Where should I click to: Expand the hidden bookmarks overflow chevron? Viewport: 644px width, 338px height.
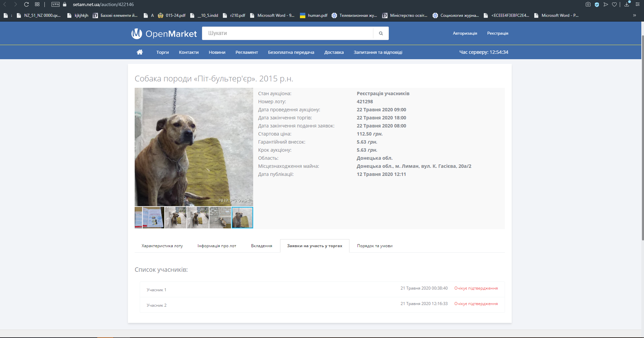coord(635,15)
